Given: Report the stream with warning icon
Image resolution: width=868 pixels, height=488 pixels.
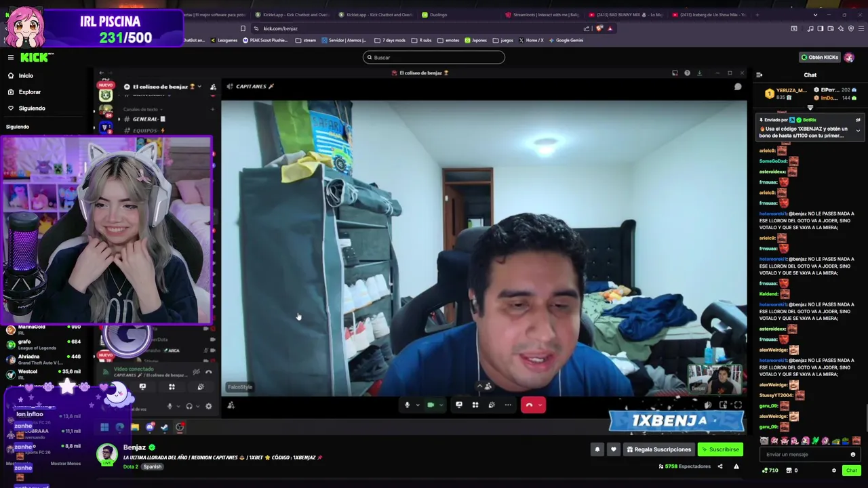Looking at the screenshot, I should (x=736, y=466).
